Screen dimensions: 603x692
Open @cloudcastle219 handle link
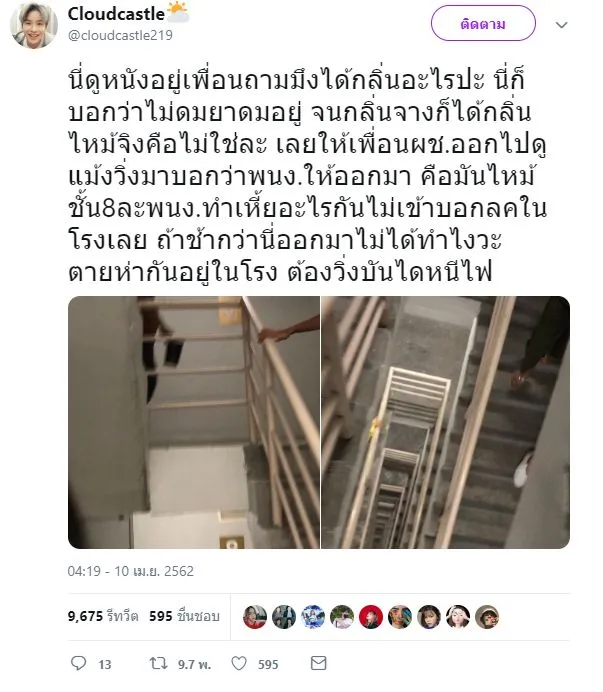click(120, 35)
